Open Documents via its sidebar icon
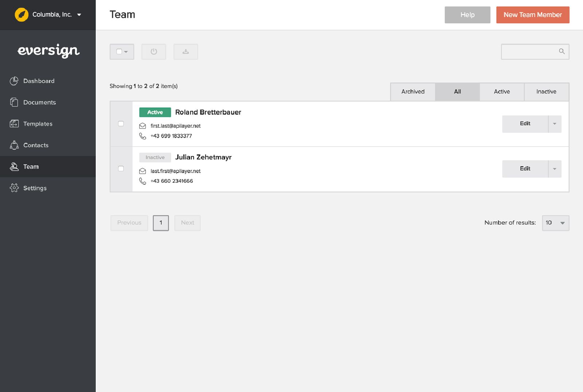 (x=14, y=102)
